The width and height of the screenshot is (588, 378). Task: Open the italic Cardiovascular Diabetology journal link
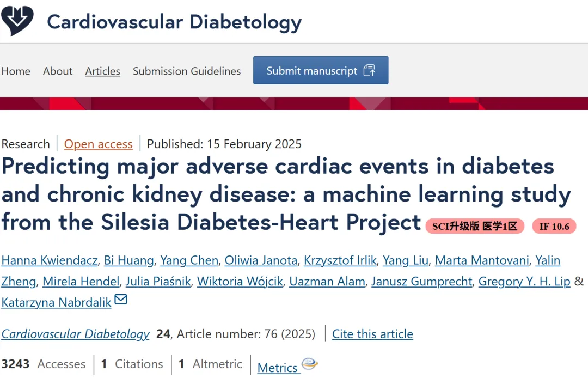pos(75,334)
